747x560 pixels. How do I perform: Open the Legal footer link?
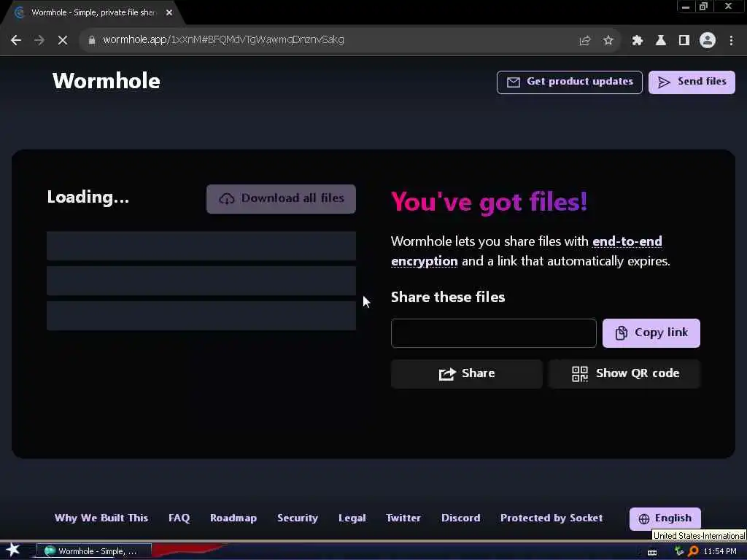352,518
